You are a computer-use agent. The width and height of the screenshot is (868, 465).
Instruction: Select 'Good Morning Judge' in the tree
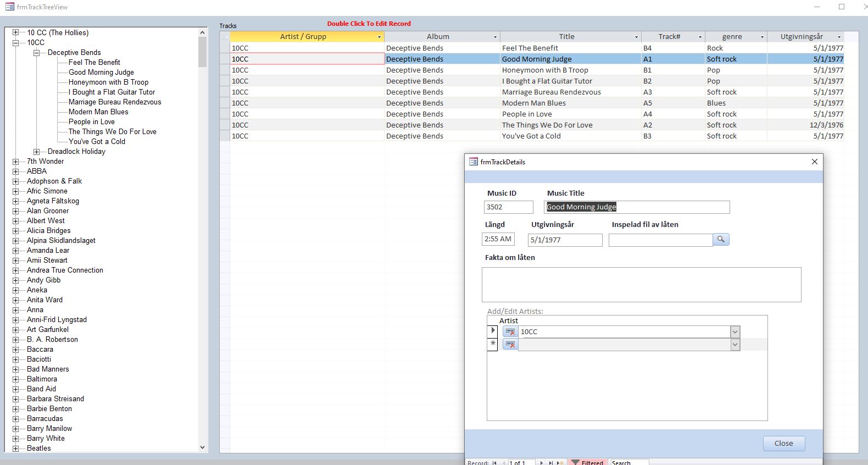click(101, 72)
